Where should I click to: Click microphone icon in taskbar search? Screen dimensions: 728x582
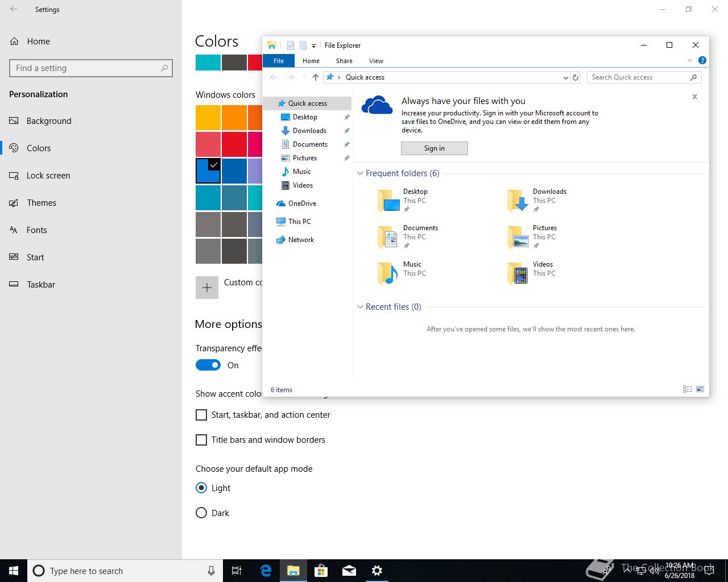[x=211, y=571]
